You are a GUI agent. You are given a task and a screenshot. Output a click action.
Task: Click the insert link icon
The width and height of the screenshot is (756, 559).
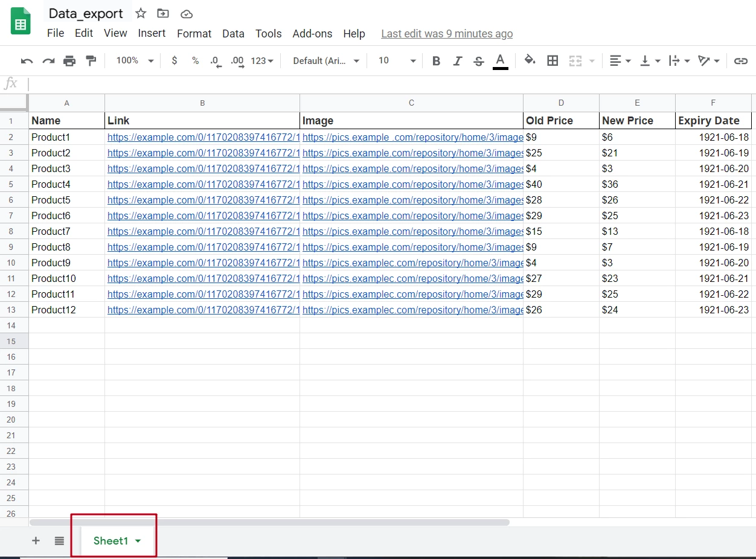coord(741,60)
